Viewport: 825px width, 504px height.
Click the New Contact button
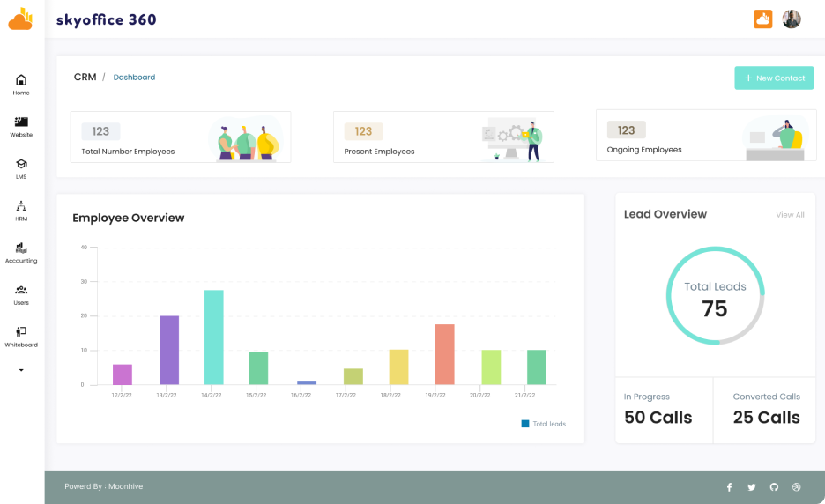[774, 78]
